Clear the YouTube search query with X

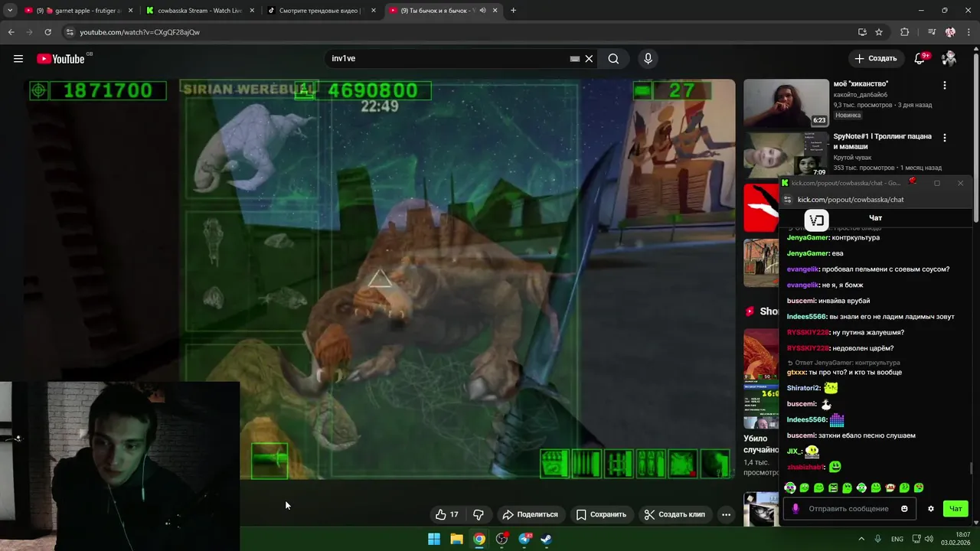tap(589, 58)
